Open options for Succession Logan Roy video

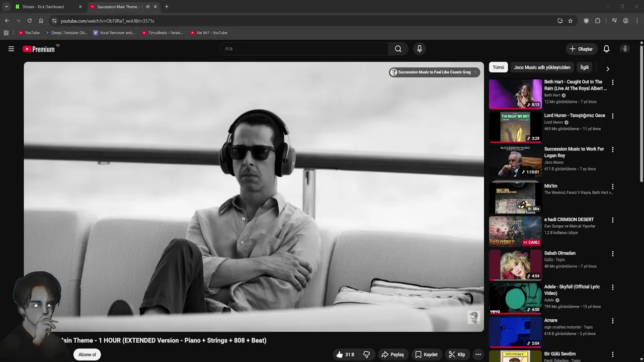point(612,150)
